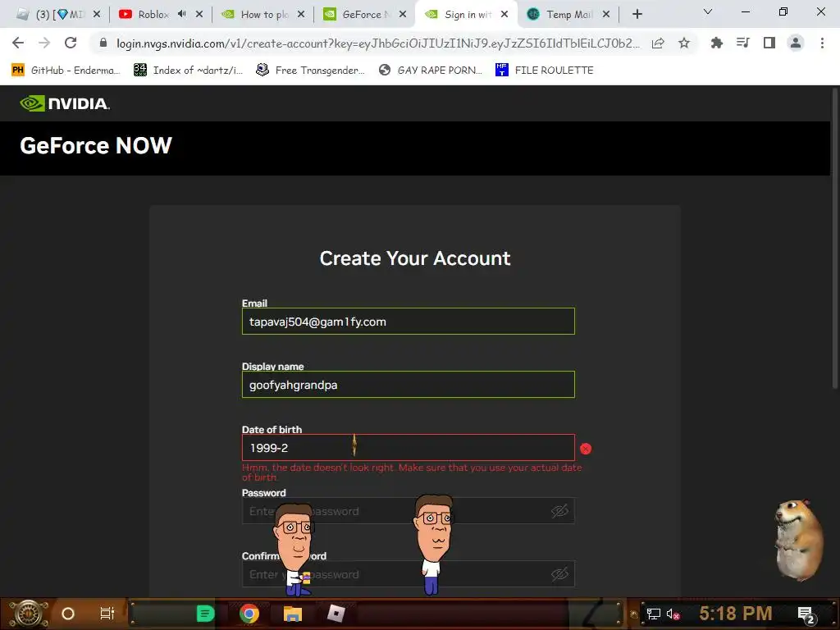Viewport: 840px width, 630px height.
Task: Open GitHub Enderman bookmark
Action: pyautogui.click(x=66, y=71)
